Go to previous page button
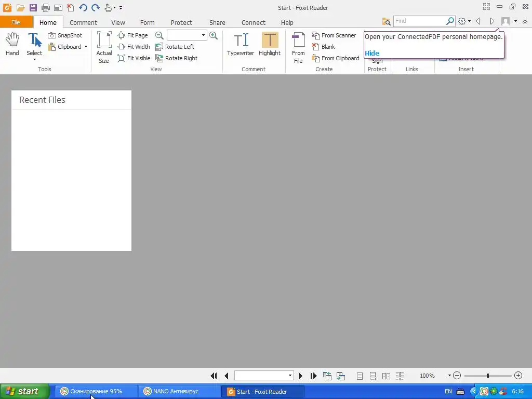Viewport: 532px width, 399px height. point(227,376)
